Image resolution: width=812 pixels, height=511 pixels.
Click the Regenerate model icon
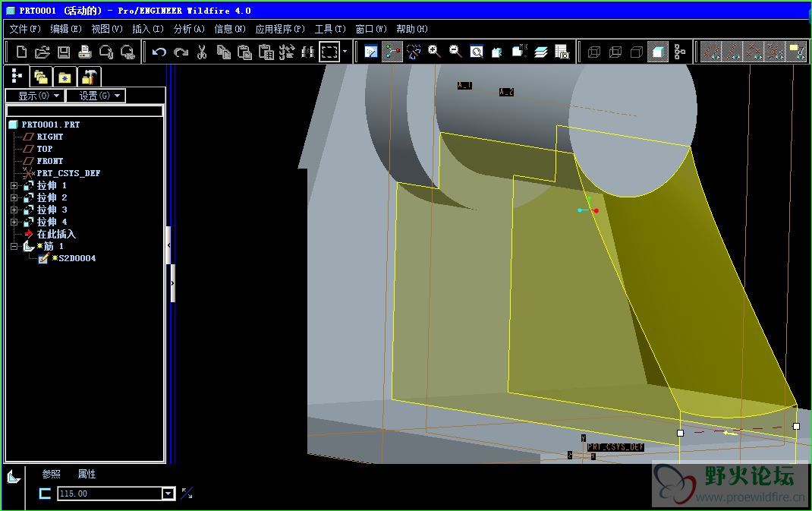287,52
